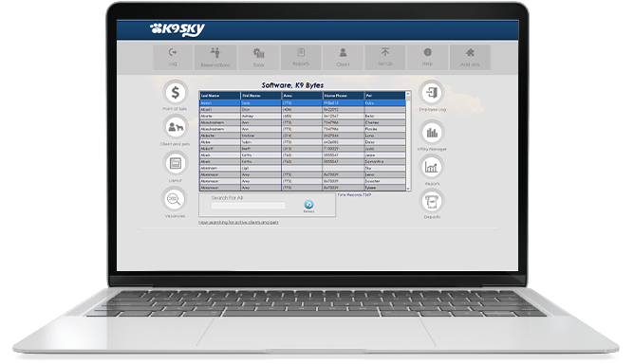Click the 'Now searching for active clients and pets' link
This screenshot has height=364, width=634.
[238, 222]
